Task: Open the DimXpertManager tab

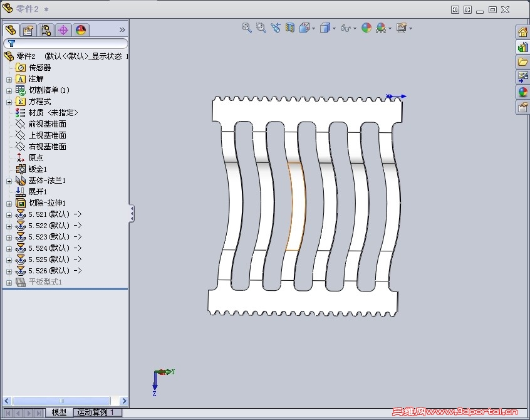Action: coord(63,31)
